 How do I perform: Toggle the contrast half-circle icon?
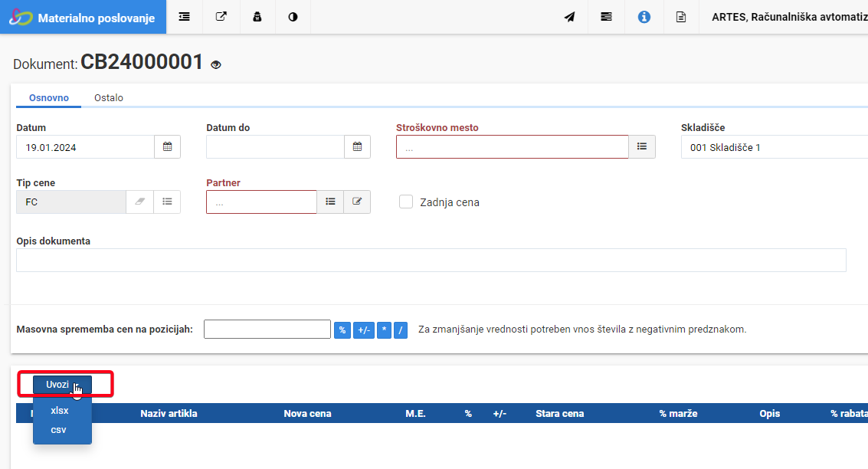(293, 17)
